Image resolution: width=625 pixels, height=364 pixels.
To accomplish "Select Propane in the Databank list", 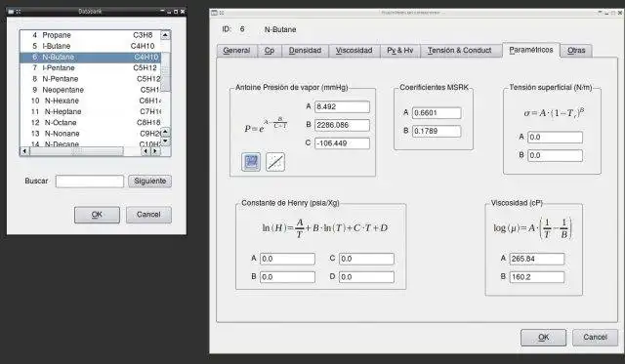I will pos(91,35).
